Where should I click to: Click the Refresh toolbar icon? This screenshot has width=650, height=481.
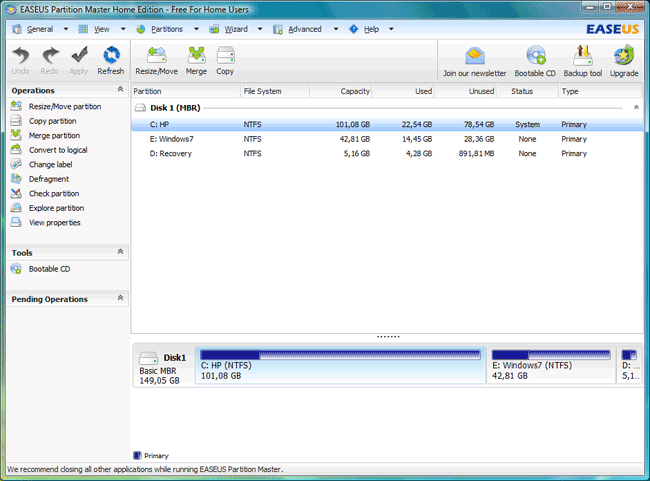point(111,60)
